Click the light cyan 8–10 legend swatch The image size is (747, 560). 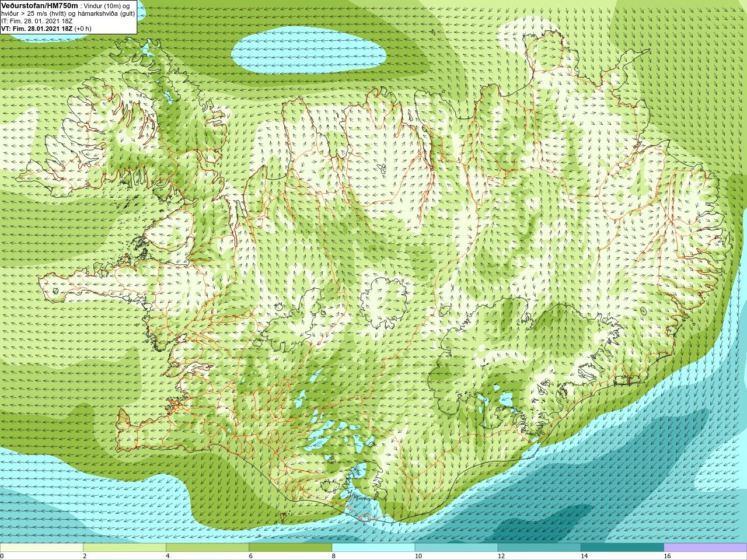(373, 548)
